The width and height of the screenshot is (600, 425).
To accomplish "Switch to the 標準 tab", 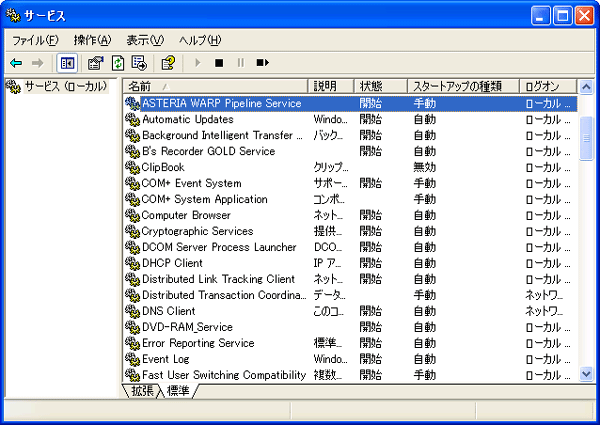I will [x=180, y=390].
